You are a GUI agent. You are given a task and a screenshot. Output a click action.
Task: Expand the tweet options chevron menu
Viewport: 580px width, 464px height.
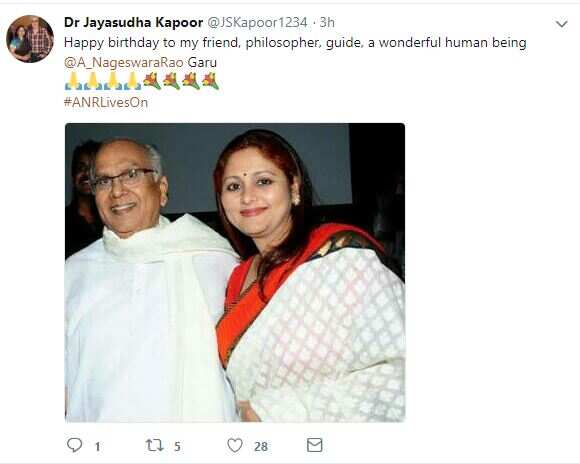(562, 24)
